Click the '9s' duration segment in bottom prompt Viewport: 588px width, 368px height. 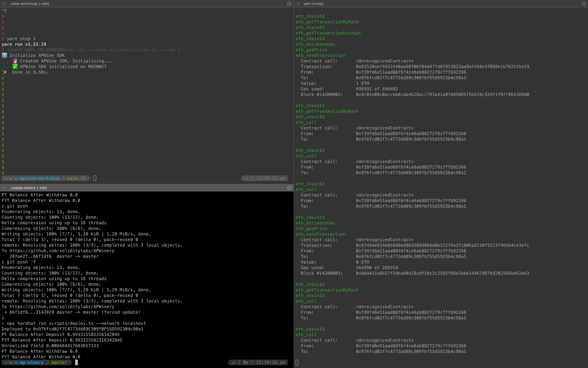pos(246,362)
